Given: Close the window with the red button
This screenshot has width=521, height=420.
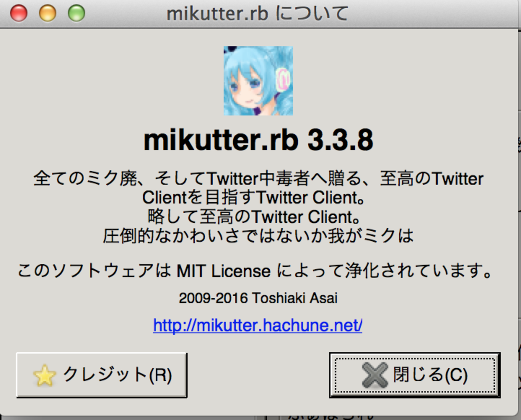Looking at the screenshot, I should (x=18, y=13).
